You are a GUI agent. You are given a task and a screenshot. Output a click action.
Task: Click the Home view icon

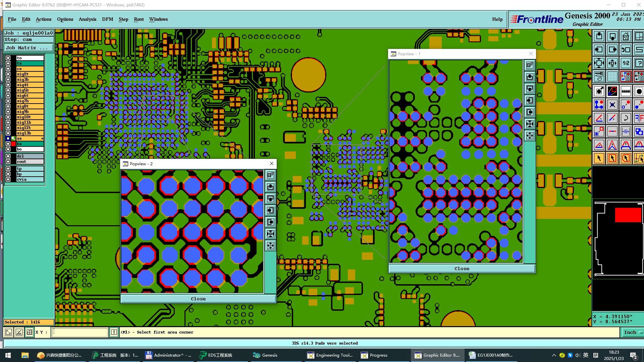click(626, 36)
